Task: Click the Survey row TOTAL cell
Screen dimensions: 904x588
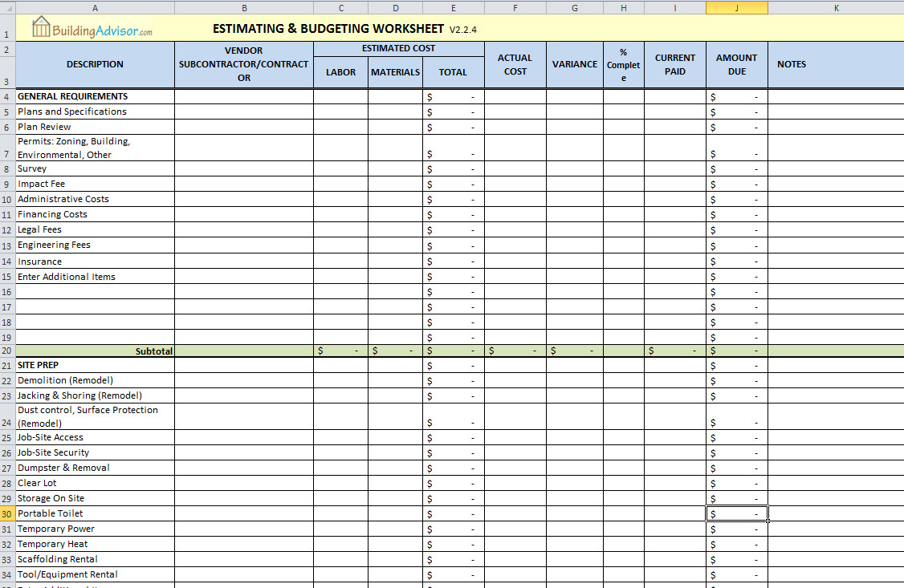Action: click(x=453, y=168)
